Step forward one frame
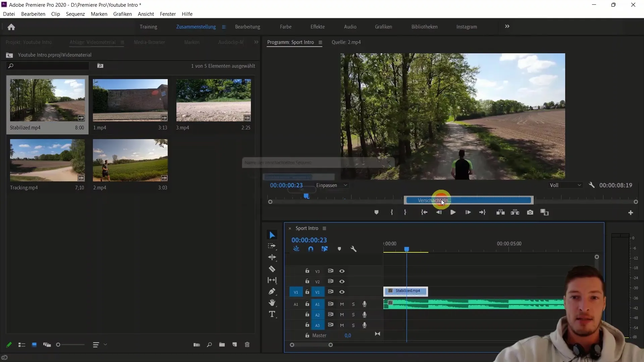Viewport: 644px width, 362px height. click(468, 213)
